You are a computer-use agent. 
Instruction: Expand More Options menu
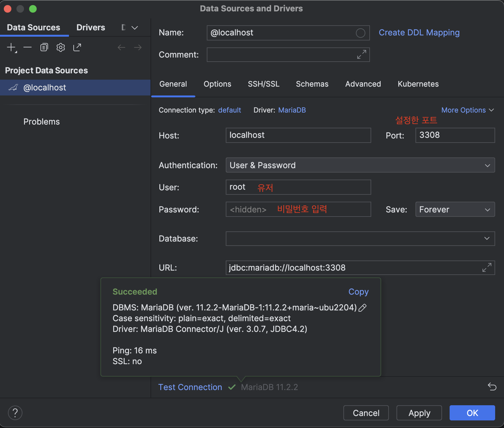pos(467,110)
